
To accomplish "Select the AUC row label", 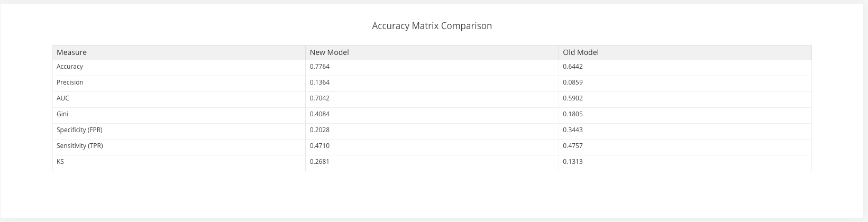I will click(63, 98).
